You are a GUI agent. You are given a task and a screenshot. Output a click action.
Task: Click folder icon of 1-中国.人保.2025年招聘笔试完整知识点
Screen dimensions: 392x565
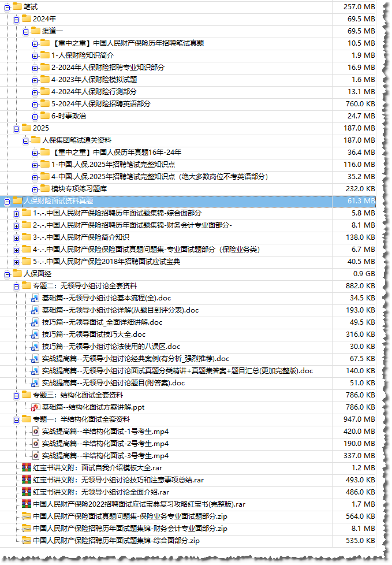44,164
